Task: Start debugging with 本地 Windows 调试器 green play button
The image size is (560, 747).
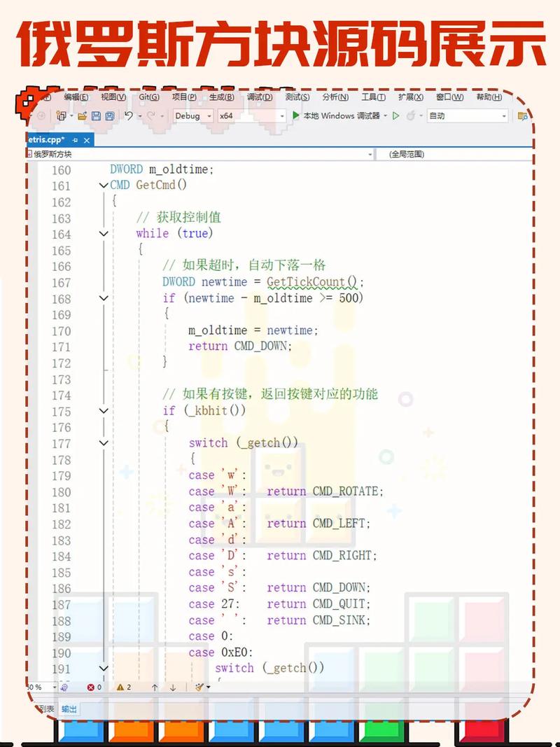Action: tap(297, 116)
